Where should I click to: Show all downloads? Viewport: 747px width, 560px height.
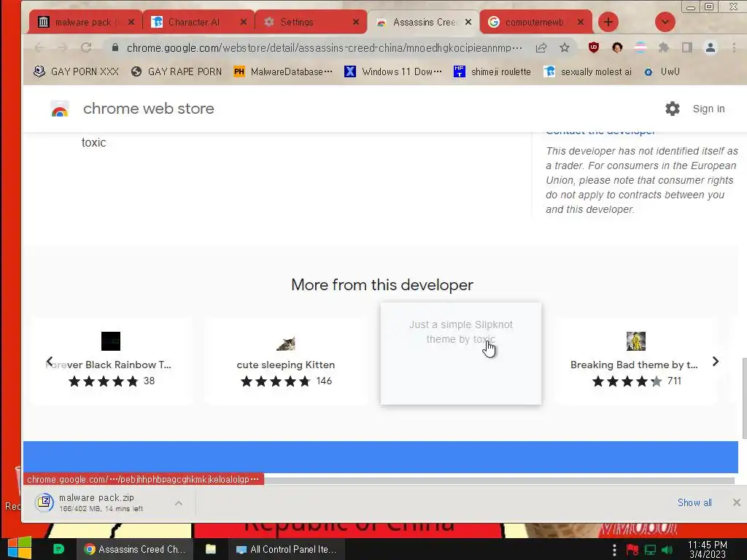pos(694,502)
